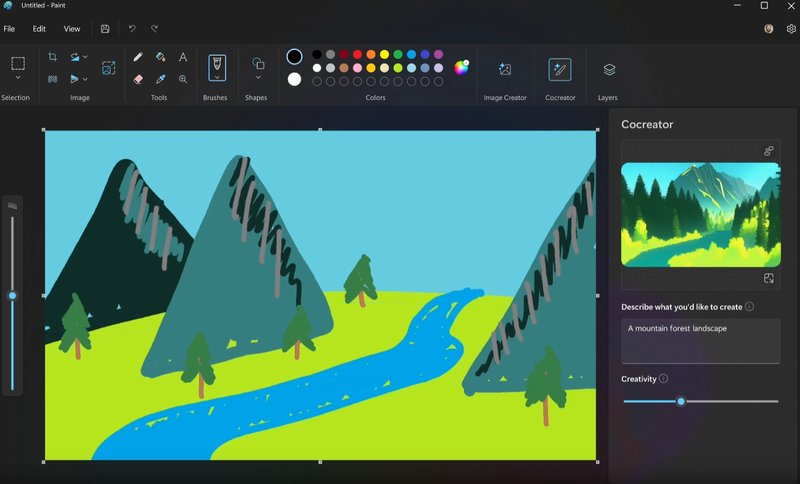Select the Pencil tool
The width and height of the screenshot is (800, 484).
click(138, 57)
